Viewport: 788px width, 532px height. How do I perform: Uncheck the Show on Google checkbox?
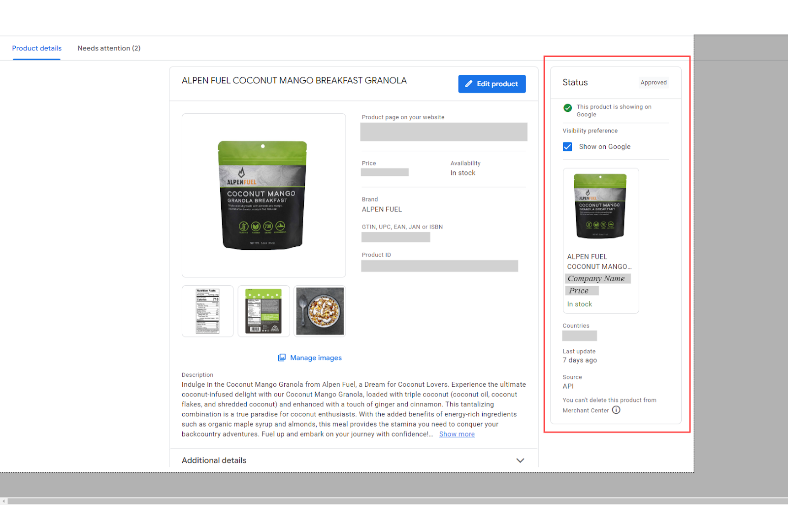[x=568, y=147]
